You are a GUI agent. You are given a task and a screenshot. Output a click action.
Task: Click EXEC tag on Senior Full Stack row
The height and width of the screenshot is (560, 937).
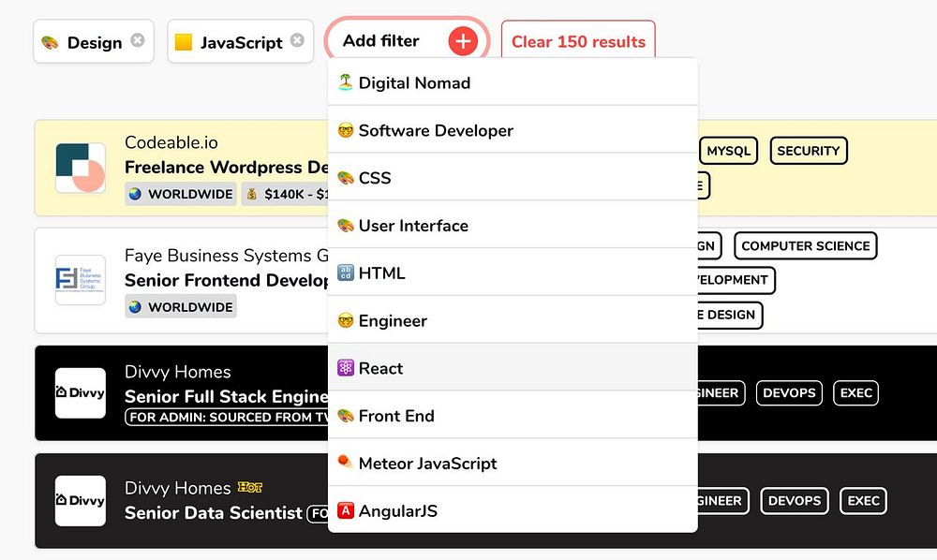click(855, 392)
